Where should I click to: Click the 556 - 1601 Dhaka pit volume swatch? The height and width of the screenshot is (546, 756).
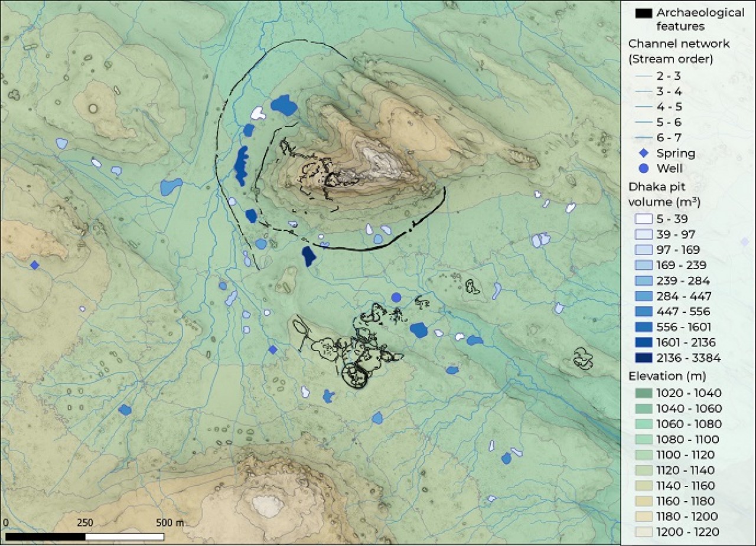point(643,326)
